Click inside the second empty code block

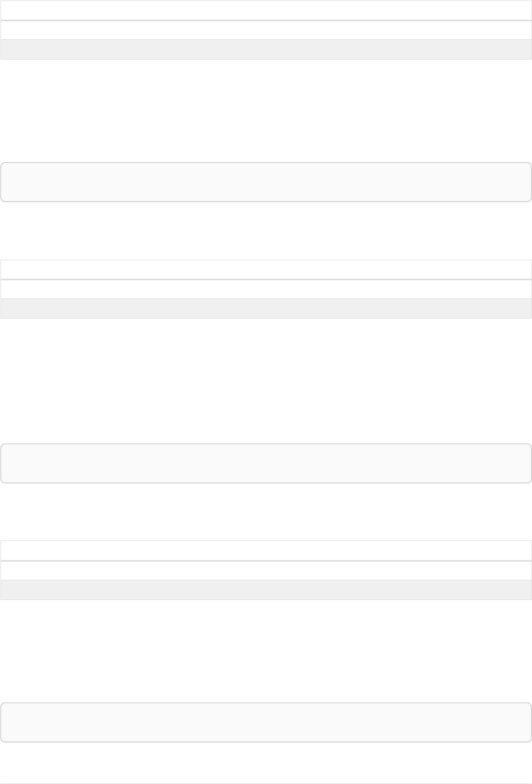(x=266, y=463)
